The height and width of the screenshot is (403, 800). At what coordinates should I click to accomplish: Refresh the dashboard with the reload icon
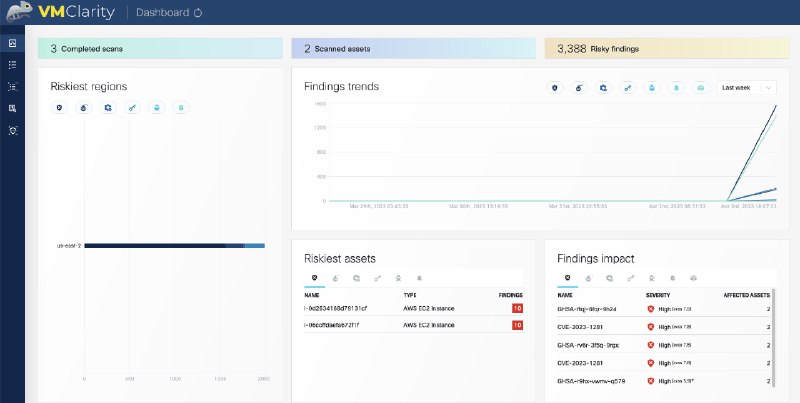[x=198, y=13]
